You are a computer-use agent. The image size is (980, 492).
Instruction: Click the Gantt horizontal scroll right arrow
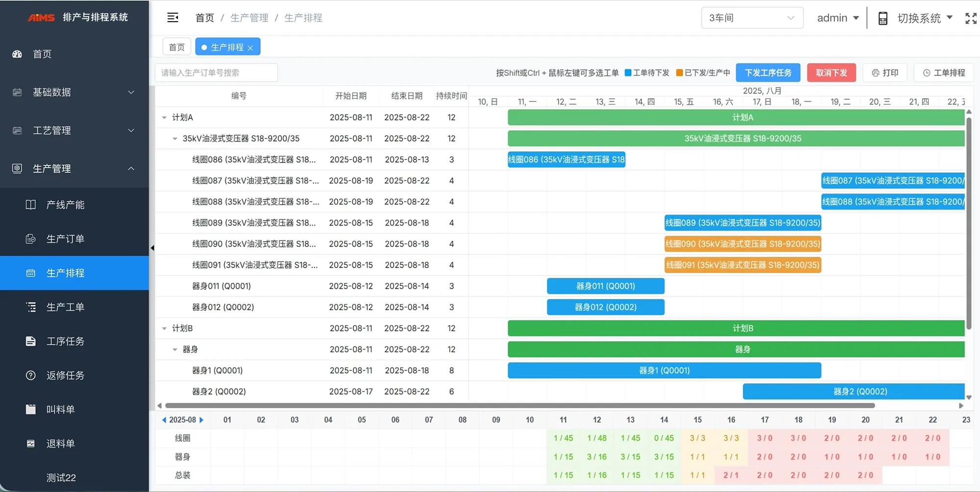click(961, 405)
